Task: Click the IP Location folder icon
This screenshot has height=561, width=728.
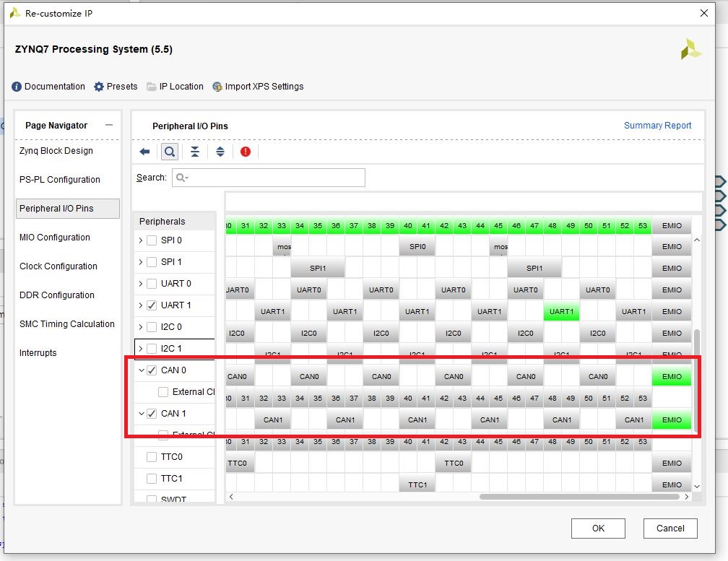Action: click(x=152, y=87)
